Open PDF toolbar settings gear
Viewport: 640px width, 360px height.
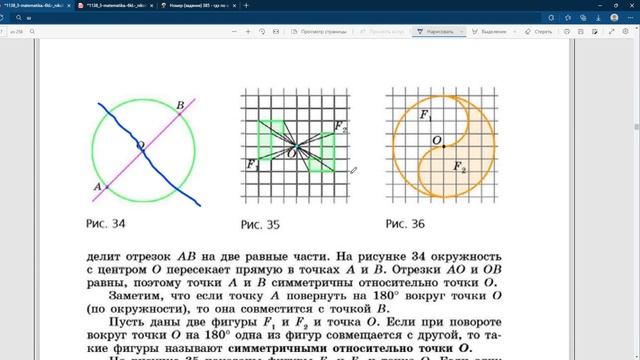[625, 31]
